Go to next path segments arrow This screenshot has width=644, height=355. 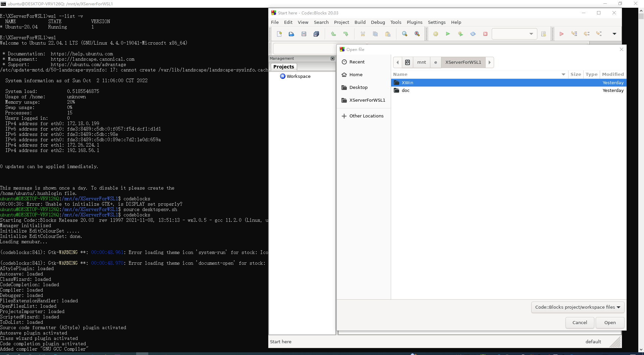(490, 62)
